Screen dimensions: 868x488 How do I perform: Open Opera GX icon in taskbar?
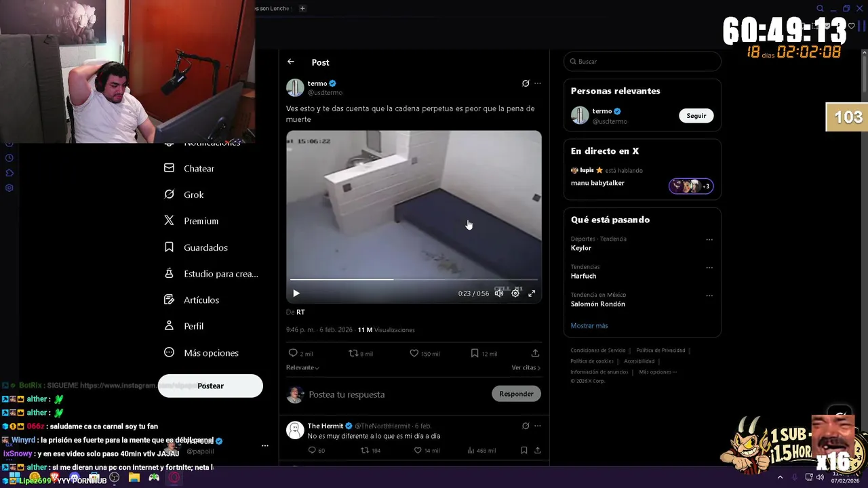[174, 478]
